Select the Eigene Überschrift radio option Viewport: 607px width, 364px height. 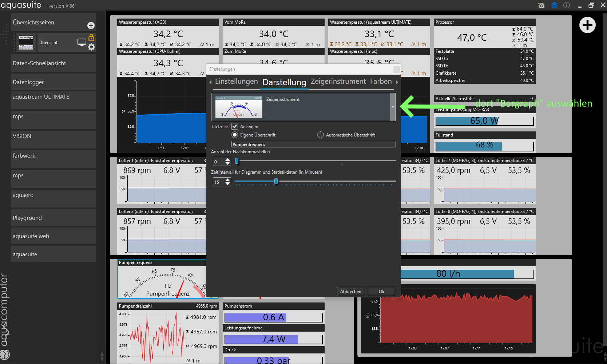(235, 135)
